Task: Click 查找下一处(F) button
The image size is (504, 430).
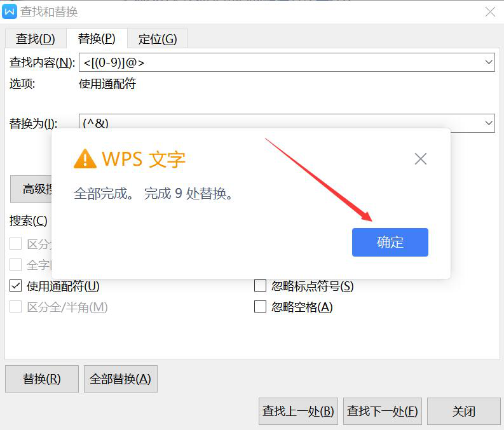Action: (x=383, y=412)
